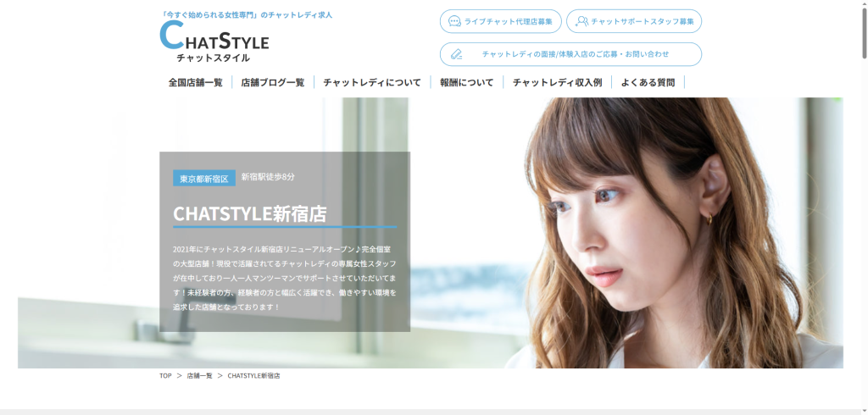This screenshot has height=415, width=868.
Task: Click the shop description paragraph starting 2021年
Action: pos(285,278)
